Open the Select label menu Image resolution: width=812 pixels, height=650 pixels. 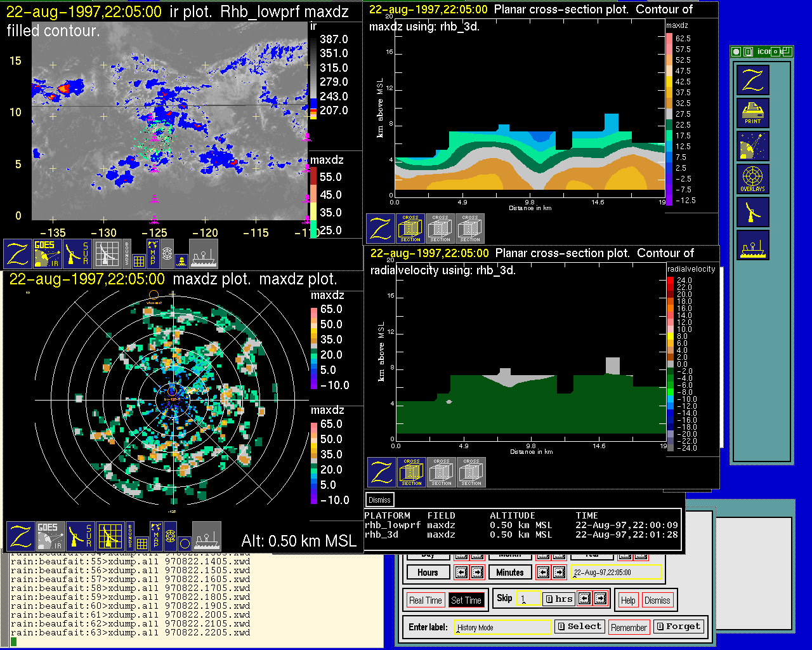point(579,627)
